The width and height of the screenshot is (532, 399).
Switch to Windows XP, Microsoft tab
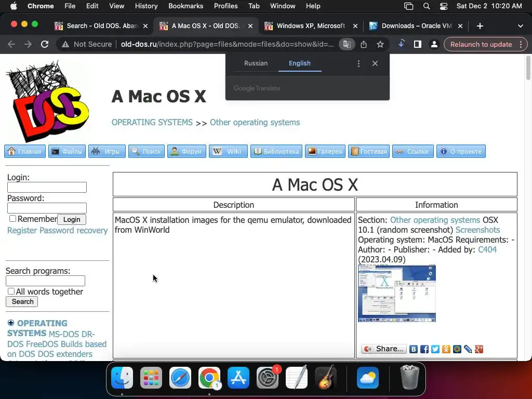tap(311, 26)
